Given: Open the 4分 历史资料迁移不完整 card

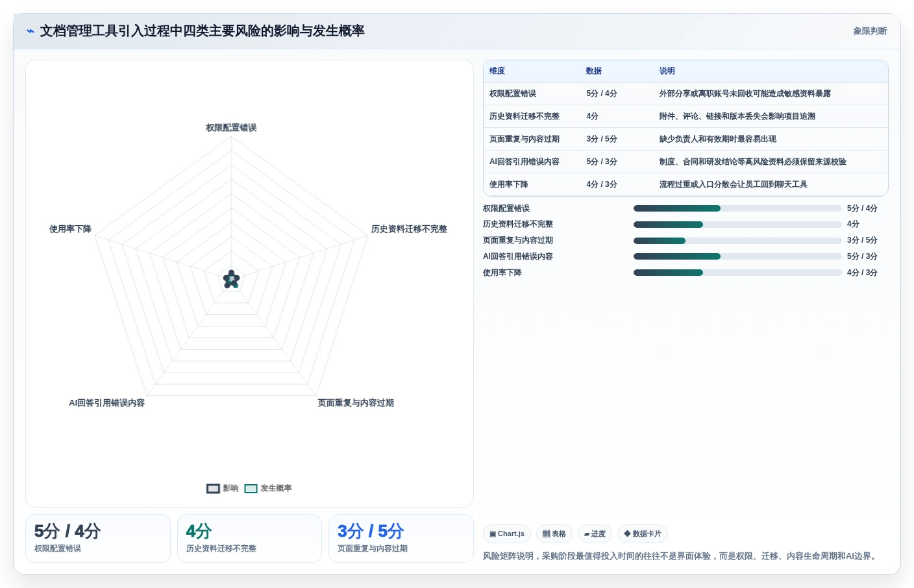Looking at the screenshot, I should coord(249,539).
